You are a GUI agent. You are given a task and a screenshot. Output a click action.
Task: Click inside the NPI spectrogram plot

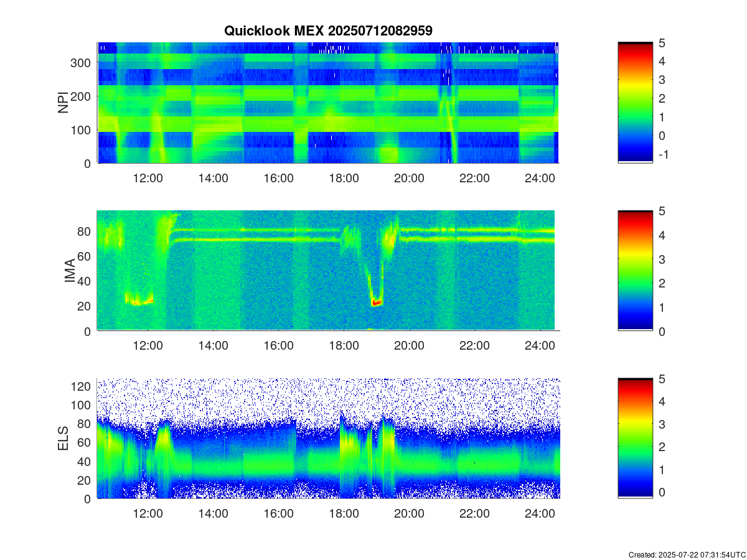point(328,103)
